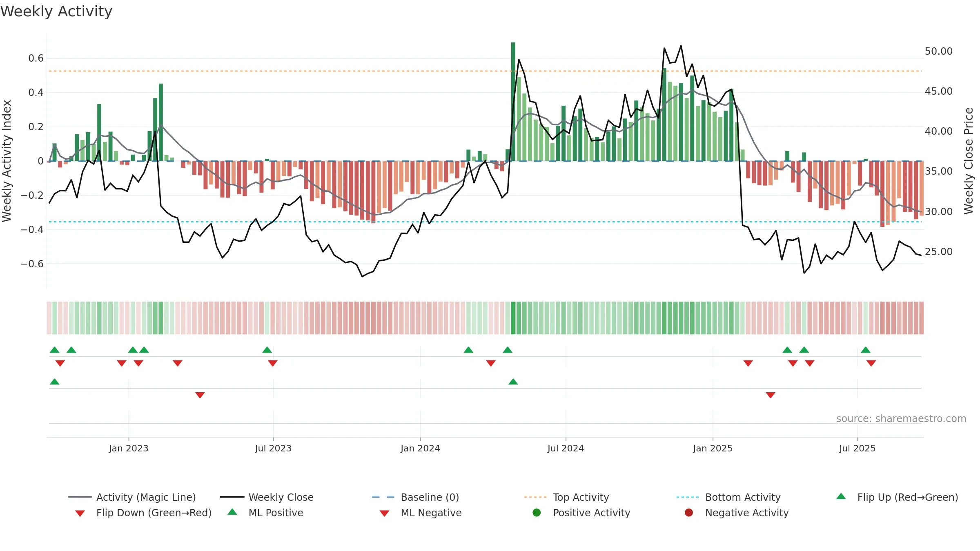Viewport: 980px width, 551px height.
Task: Click the Positive Activity green circle icon
Action: pos(537,512)
